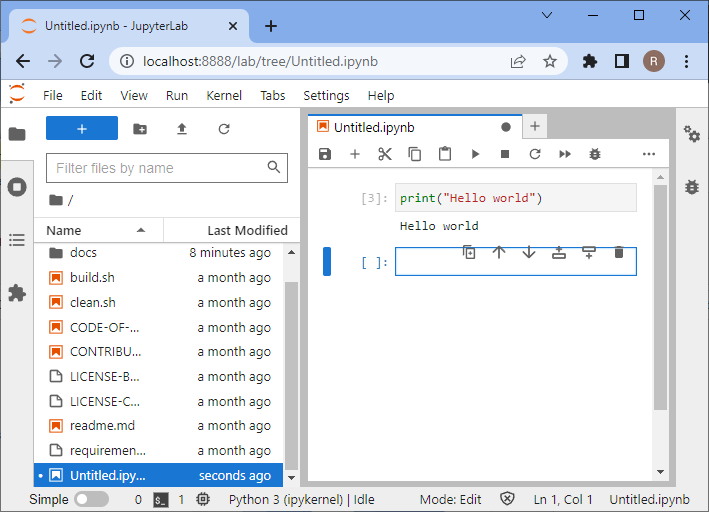Open the Running Terminals and Kernels sidebar panel
The width and height of the screenshot is (709, 512).
tap(17, 187)
